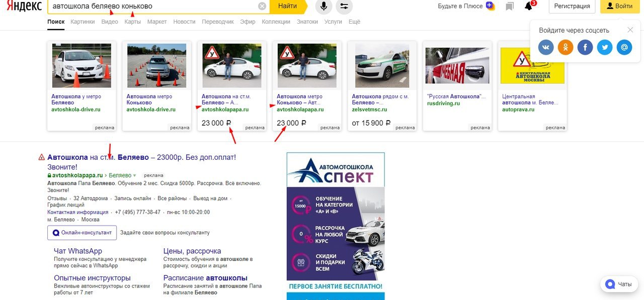Switch to the Карты tab
Viewport: 644px width, 300px height.
[x=133, y=22]
